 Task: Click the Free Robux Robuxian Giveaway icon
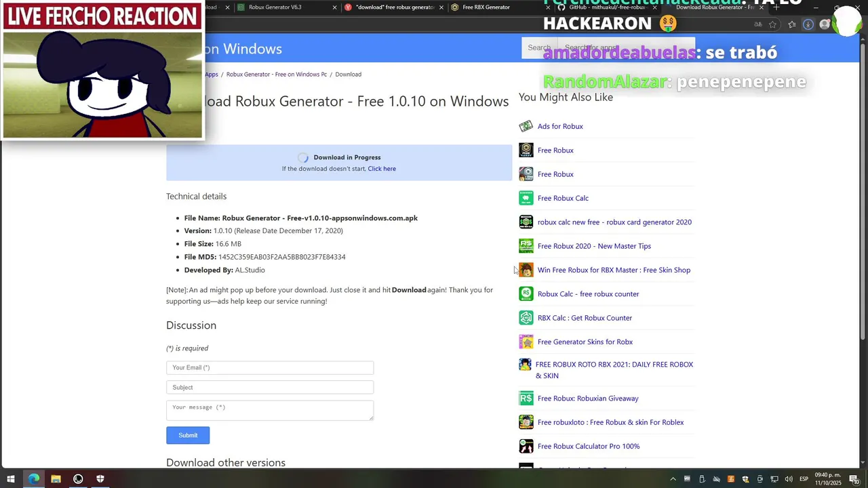tap(526, 398)
